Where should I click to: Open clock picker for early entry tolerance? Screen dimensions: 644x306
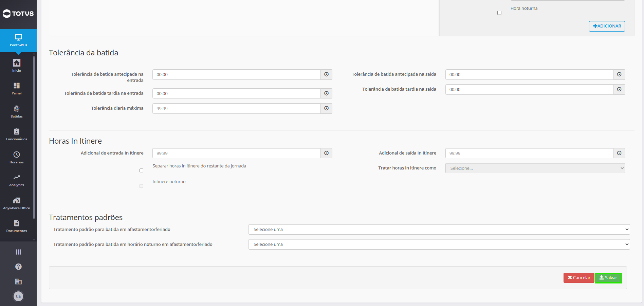[326, 74]
